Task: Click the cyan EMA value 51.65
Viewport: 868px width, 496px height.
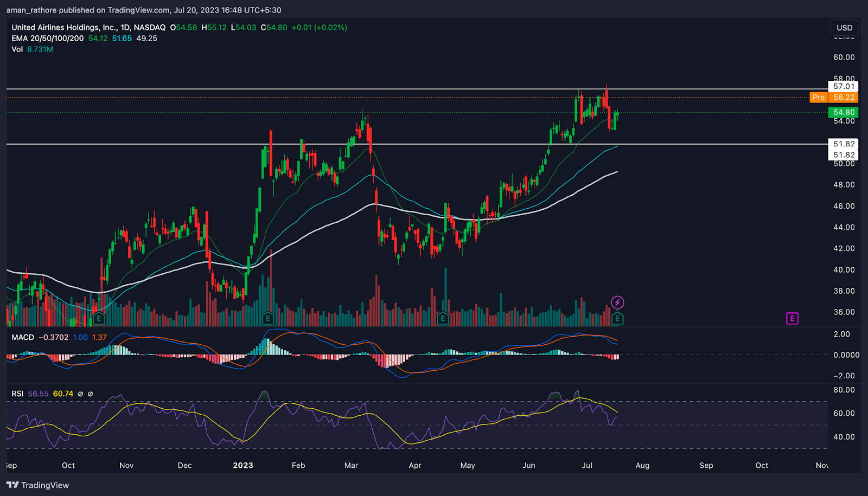Action: coord(122,38)
